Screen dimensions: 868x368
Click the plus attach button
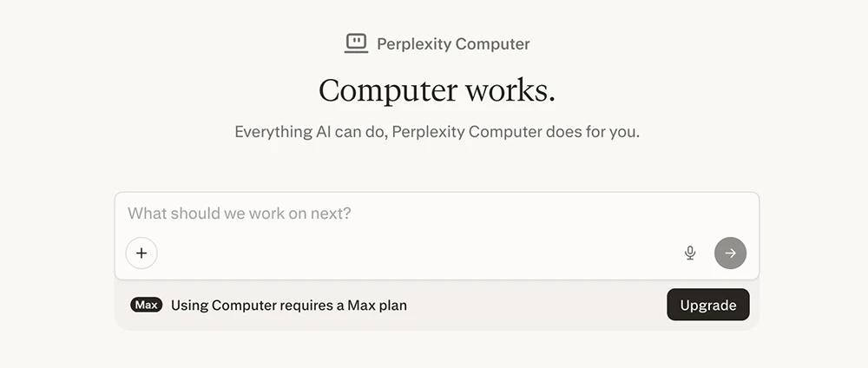click(x=141, y=253)
